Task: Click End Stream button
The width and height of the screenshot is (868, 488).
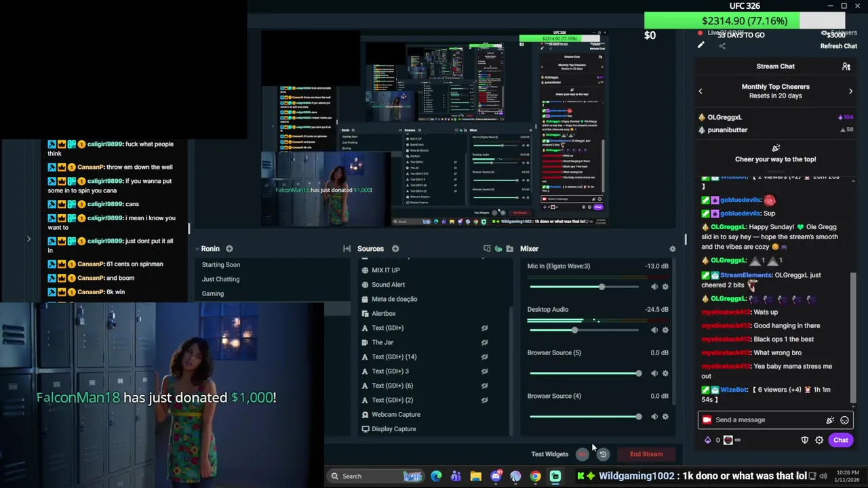Action: (646, 454)
